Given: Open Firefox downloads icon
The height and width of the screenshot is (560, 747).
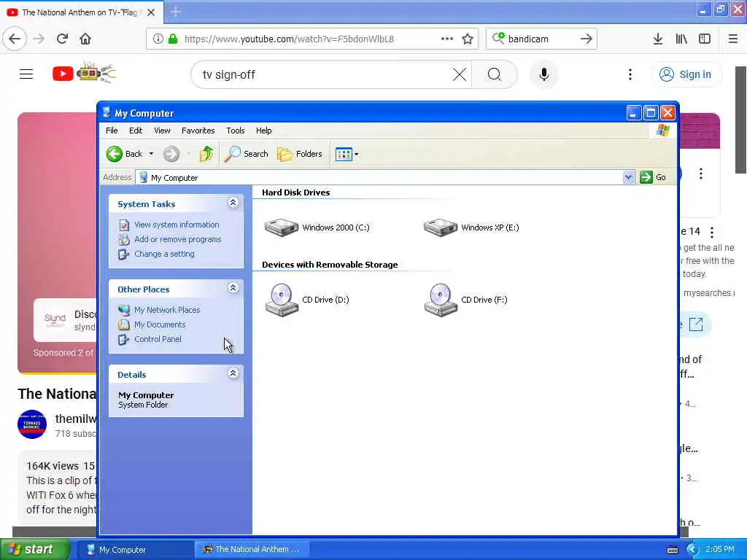Looking at the screenshot, I should (658, 39).
